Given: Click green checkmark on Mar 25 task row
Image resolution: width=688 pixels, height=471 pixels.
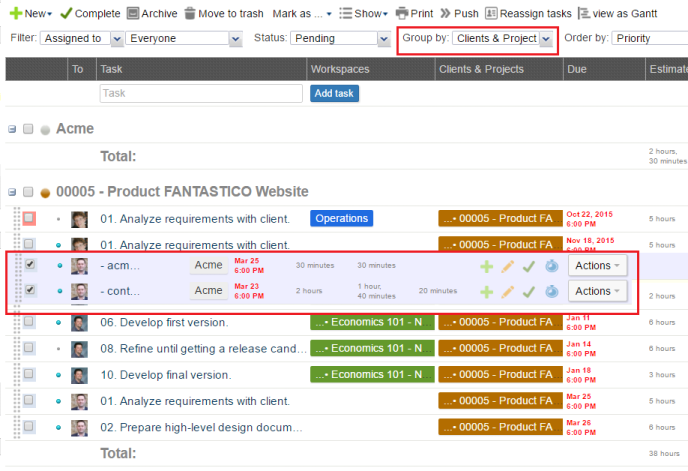Looking at the screenshot, I should point(528,265).
